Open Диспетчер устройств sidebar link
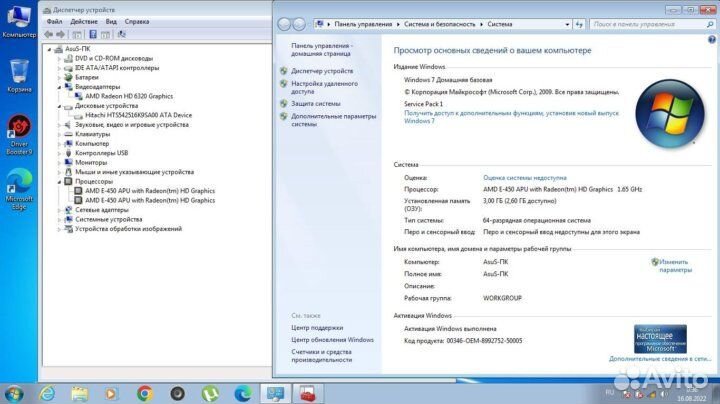Image resolution: width=720 pixels, height=404 pixels. (322, 71)
